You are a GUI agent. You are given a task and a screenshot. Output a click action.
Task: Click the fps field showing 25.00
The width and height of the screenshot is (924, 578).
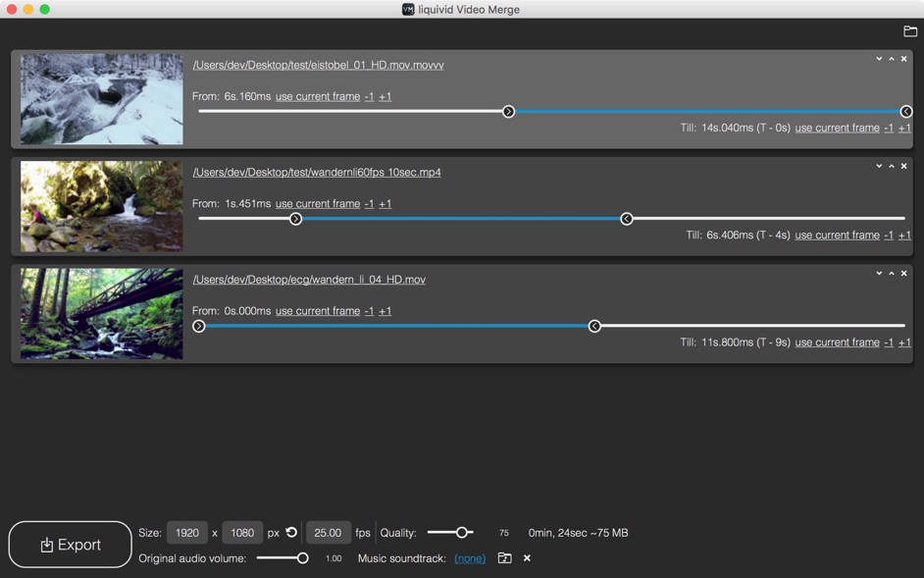click(x=329, y=533)
